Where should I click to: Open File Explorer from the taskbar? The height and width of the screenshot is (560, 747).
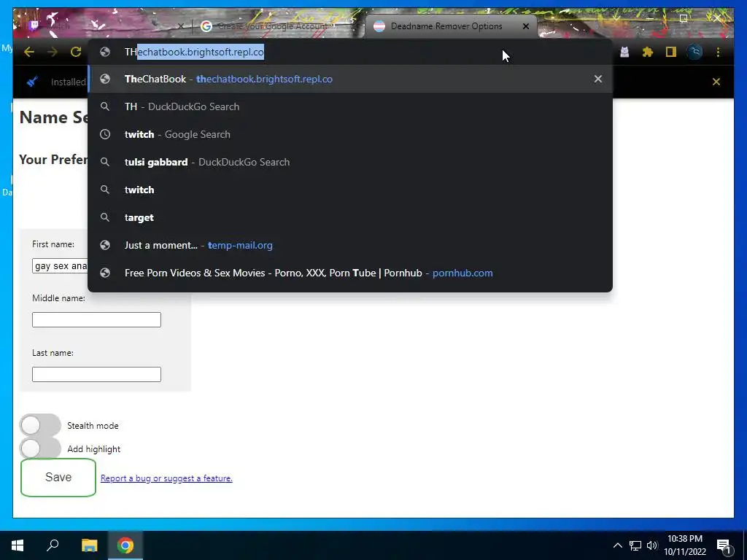coord(89,545)
